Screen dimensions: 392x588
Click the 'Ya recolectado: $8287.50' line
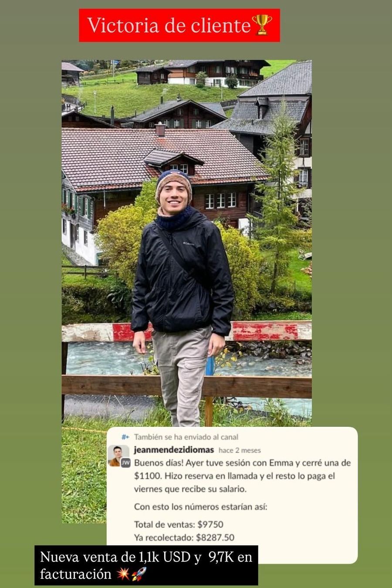coord(184,537)
